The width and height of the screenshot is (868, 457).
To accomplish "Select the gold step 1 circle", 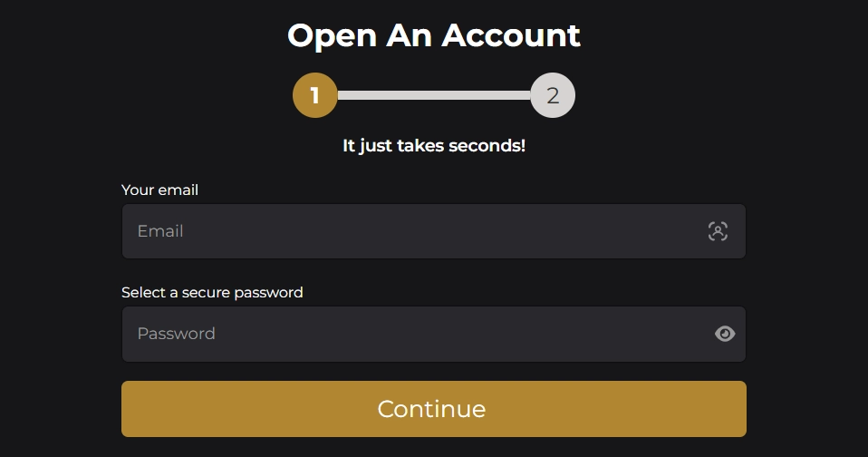I will (315, 95).
